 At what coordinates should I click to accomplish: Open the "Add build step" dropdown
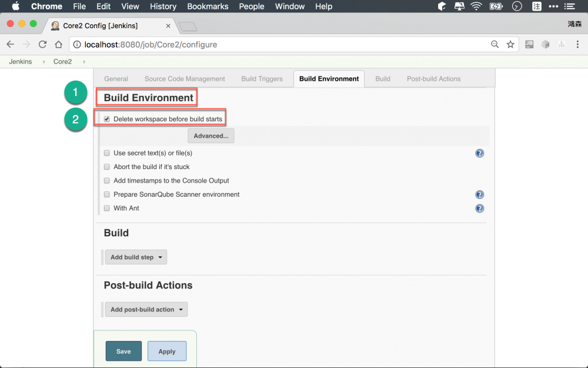pyautogui.click(x=136, y=257)
